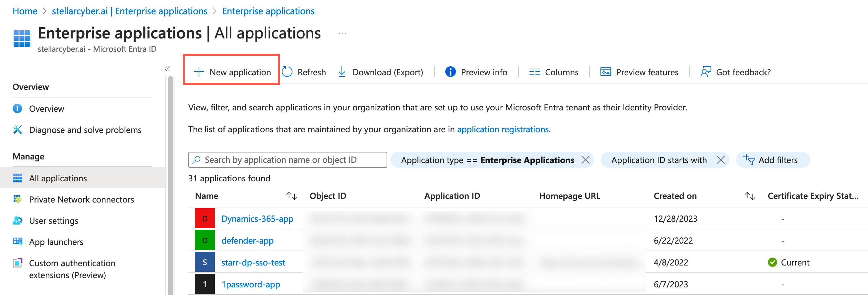Open the ellipsis more options menu
868x295 pixels.
point(342,33)
